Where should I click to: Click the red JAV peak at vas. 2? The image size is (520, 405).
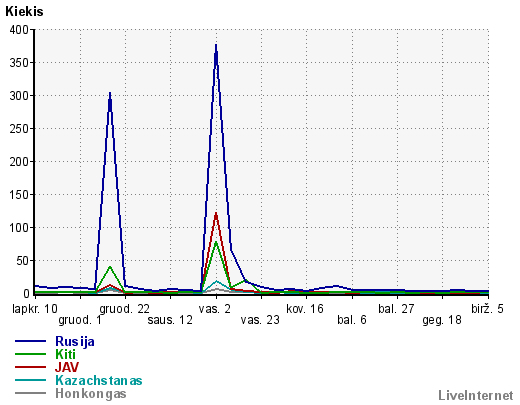click(x=216, y=213)
